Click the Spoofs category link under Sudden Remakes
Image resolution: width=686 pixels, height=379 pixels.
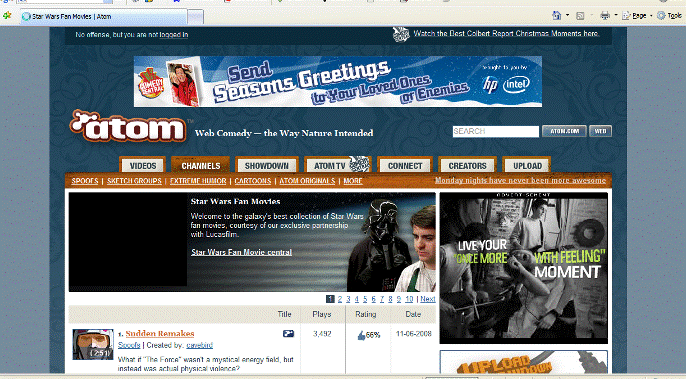pyautogui.click(x=129, y=345)
